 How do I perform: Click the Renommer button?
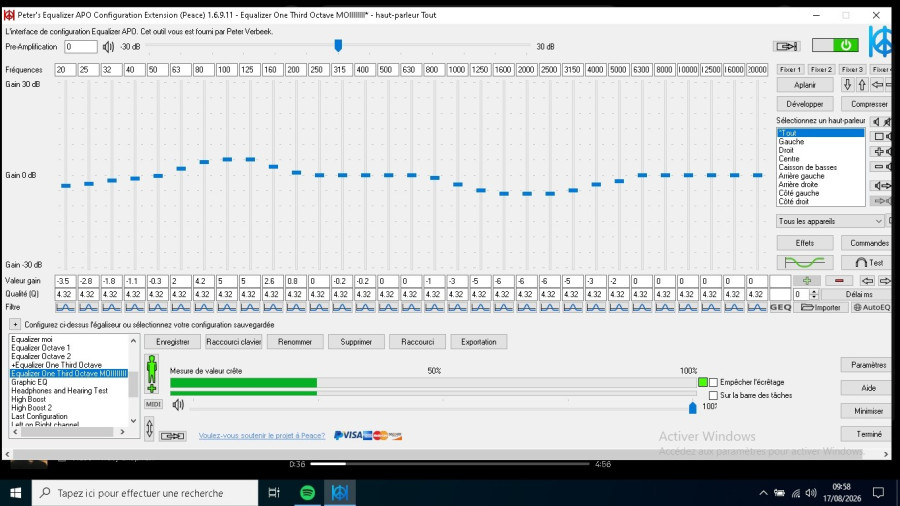pyautogui.click(x=295, y=342)
